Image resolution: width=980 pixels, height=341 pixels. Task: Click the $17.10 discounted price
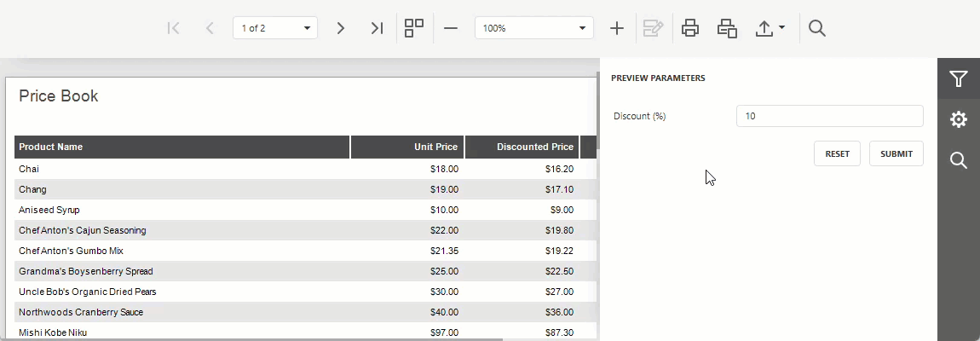click(x=559, y=189)
